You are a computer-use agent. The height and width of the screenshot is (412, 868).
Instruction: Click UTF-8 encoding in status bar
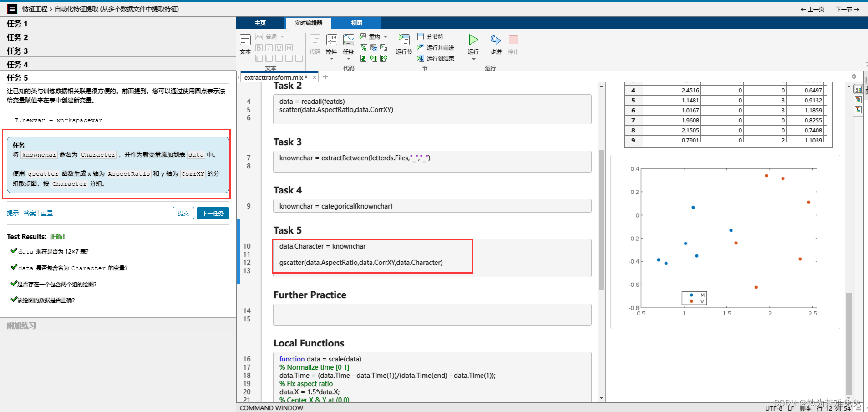pos(773,408)
